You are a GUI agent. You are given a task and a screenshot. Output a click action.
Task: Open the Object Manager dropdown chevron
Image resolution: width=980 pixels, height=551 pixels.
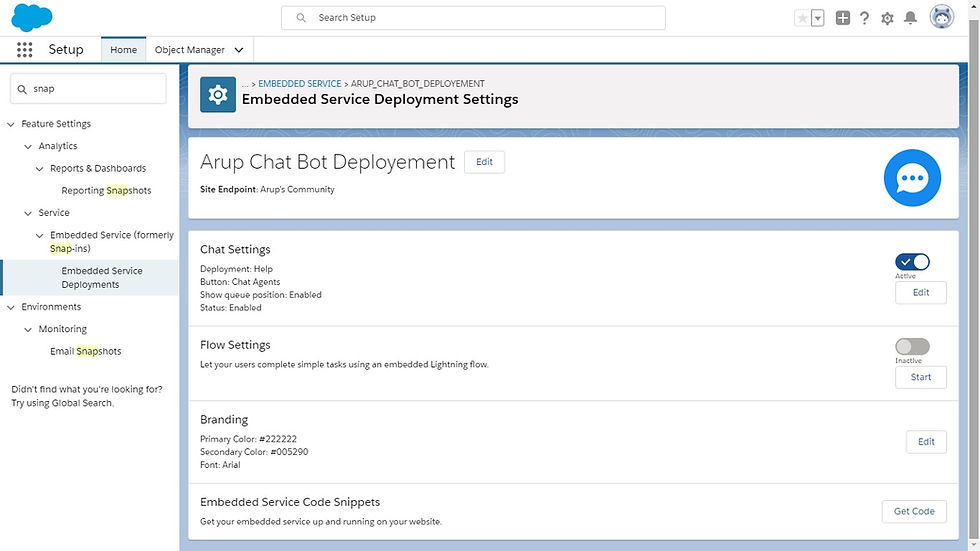239,50
